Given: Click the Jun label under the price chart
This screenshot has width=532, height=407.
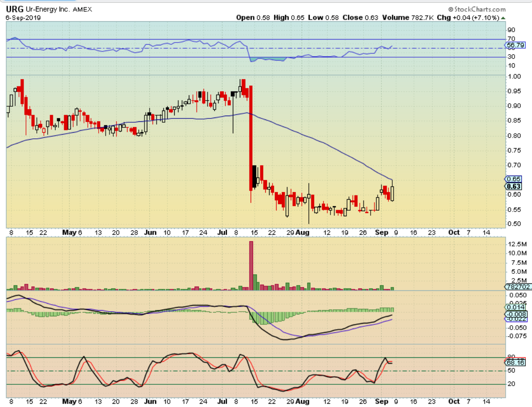Looking at the screenshot, I should click(x=150, y=232).
